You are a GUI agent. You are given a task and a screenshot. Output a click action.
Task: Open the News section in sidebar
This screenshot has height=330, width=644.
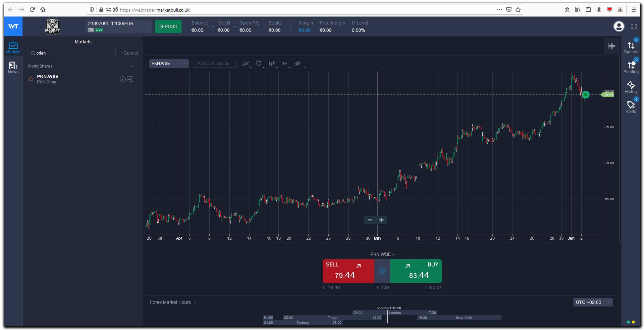coord(13,68)
